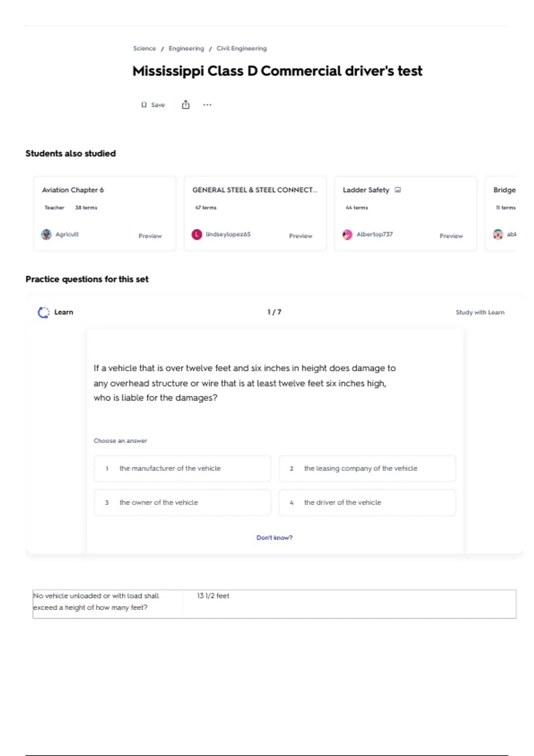534x756 pixels.
Task: Open the Civil Engineering breadcrumb
Action: click(242, 48)
